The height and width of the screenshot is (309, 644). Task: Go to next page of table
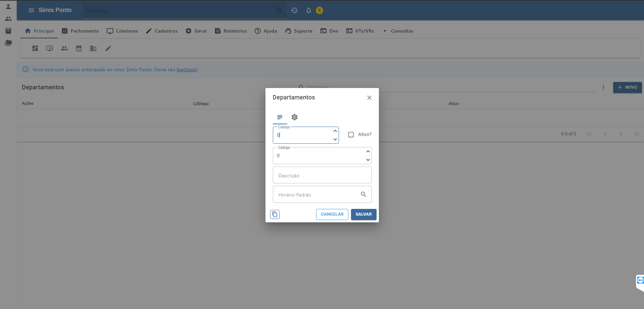click(x=621, y=134)
